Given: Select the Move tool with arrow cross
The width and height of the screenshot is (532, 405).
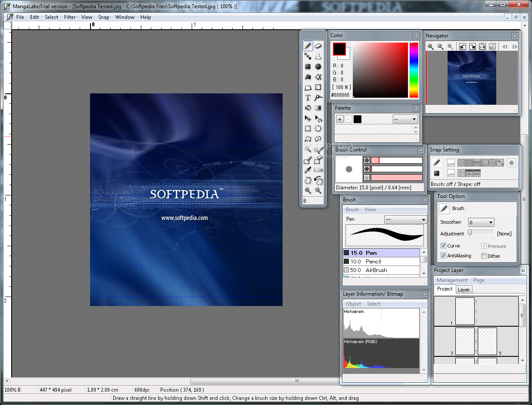Looking at the screenshot, I should point(308,118).
